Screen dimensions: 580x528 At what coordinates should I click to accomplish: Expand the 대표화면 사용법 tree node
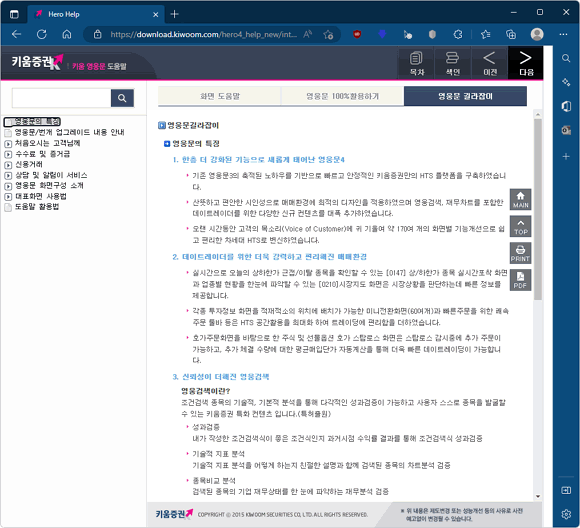[8, 197]
